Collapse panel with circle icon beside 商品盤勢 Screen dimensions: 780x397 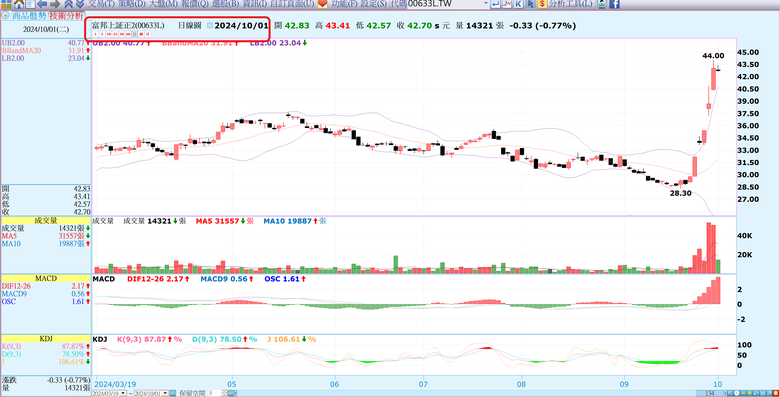coord(5,16)
